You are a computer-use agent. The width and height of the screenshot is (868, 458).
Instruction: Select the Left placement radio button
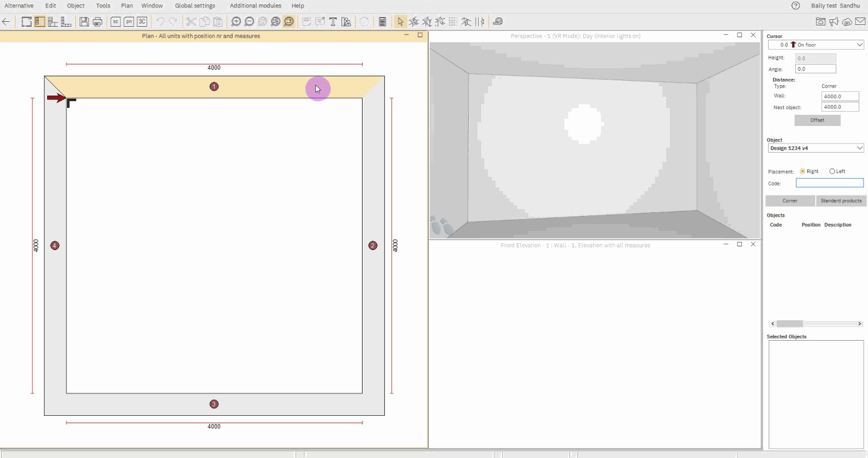[x=832, y=171]
